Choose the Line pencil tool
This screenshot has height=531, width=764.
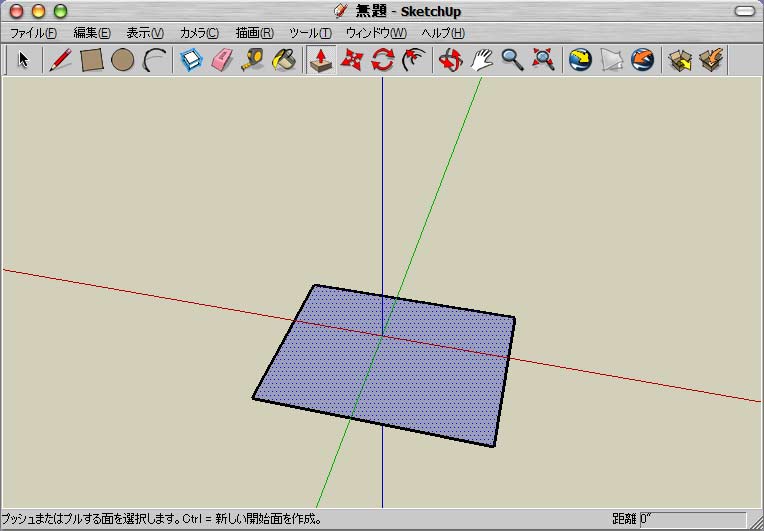60,60
